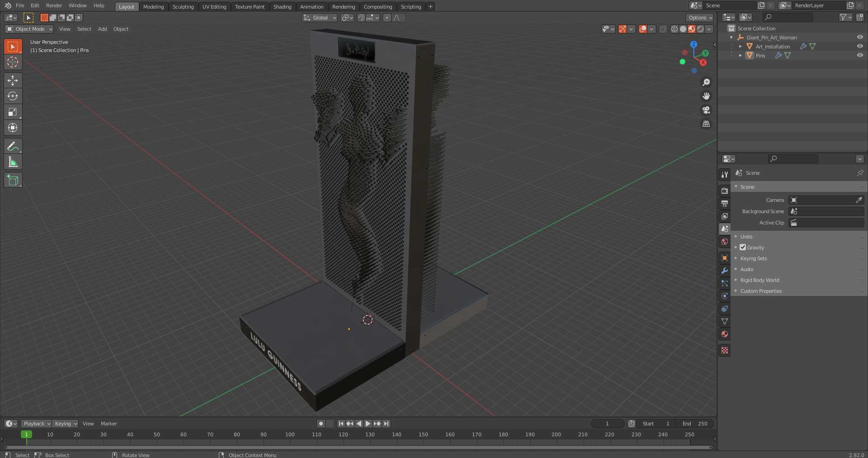Switch to the UV Editing workspace
Viewport: 868px width, 458px height.
214,7
